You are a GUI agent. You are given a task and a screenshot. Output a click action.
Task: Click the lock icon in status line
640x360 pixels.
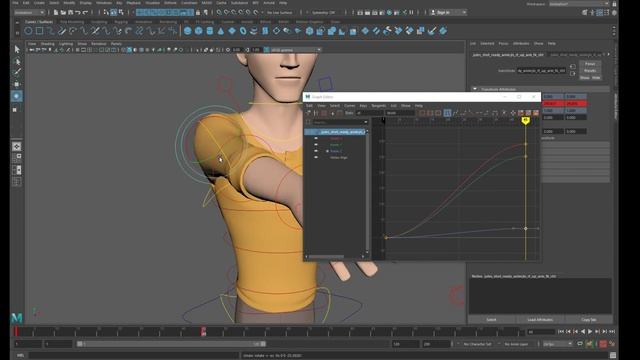[x=198, y=13]
